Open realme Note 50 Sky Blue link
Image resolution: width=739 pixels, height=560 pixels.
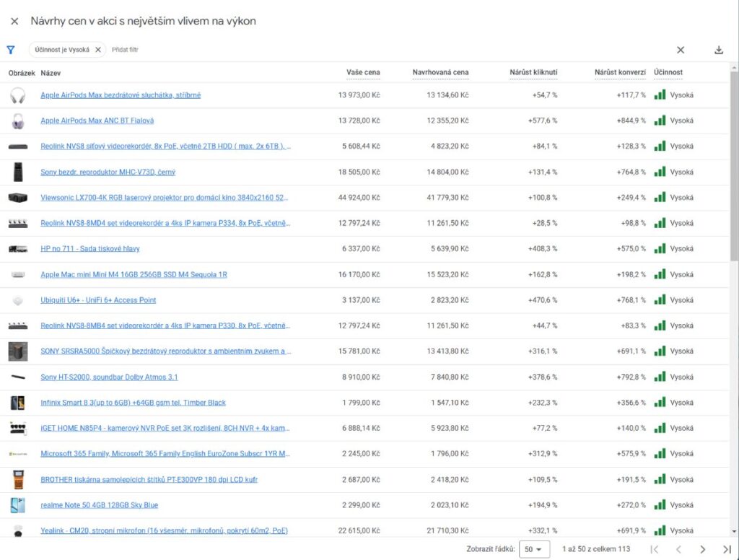point(99,505)
